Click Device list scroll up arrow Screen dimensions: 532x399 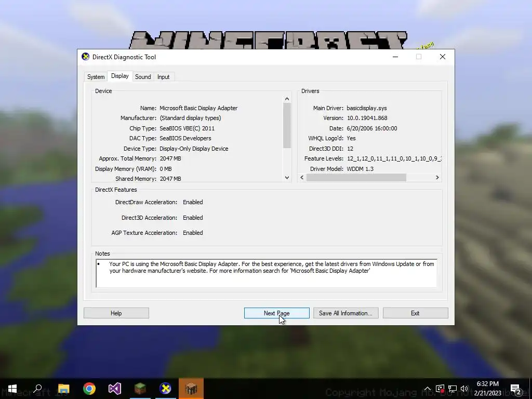(x=287, y=99)
